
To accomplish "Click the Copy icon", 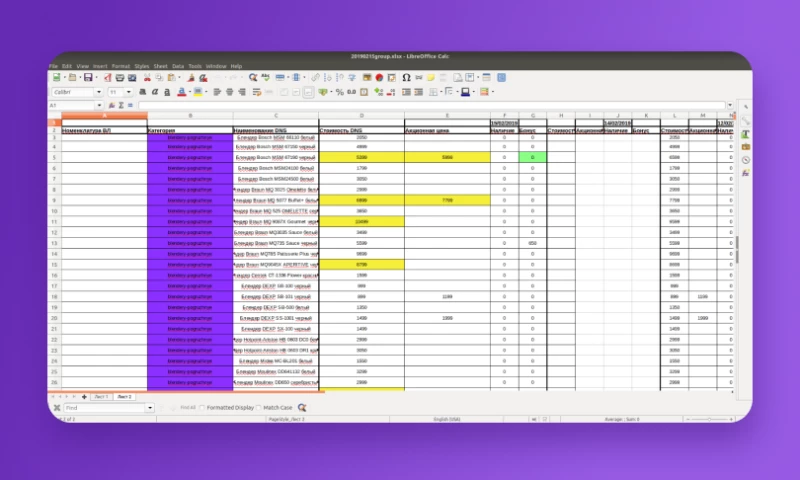I will tap(159, 78).
